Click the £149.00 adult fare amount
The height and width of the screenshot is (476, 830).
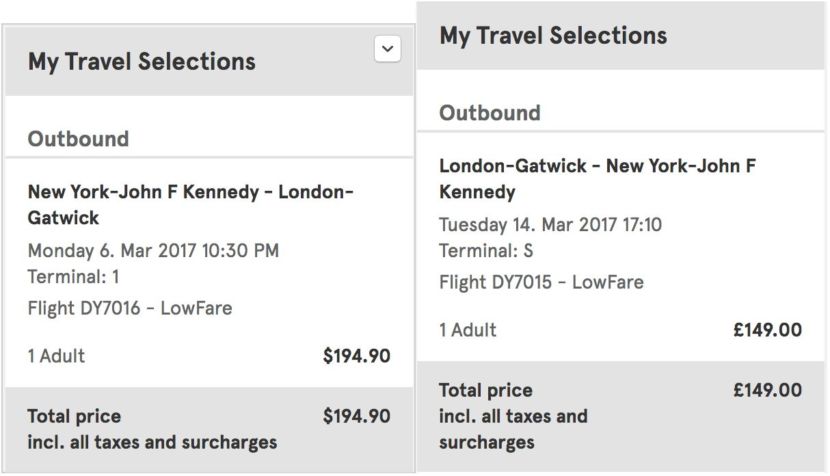767,329
